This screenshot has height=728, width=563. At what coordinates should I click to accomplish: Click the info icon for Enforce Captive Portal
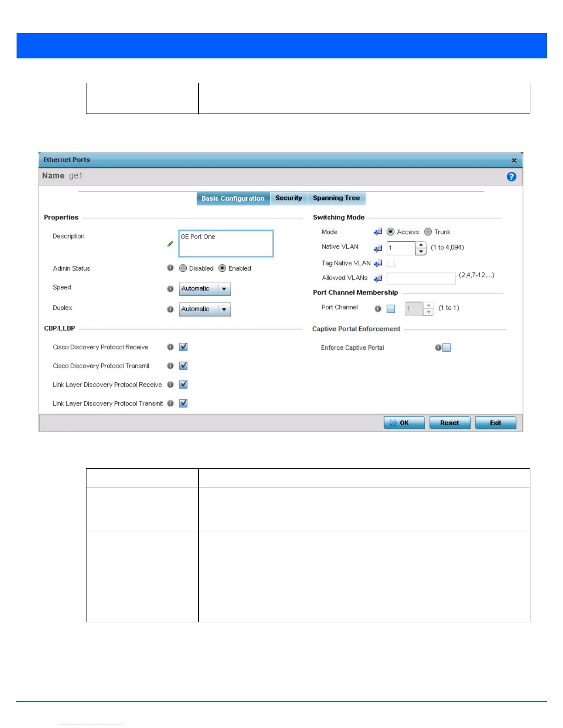coord(438,348)
